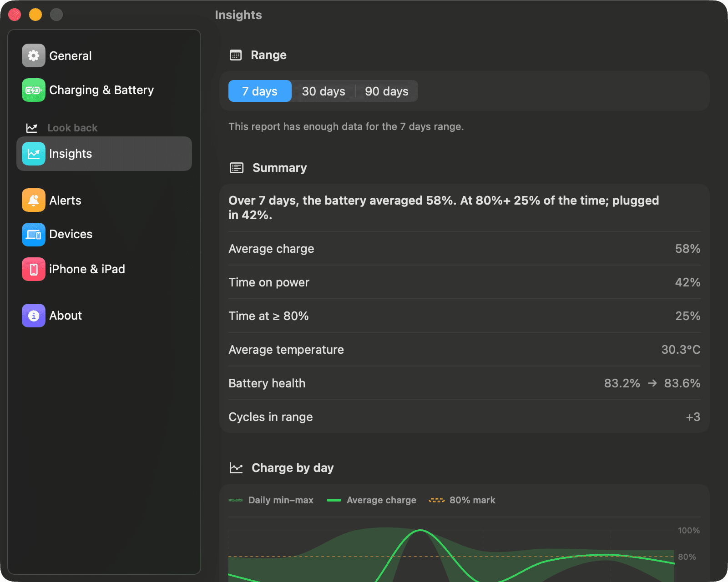Click the Summary document icon
This screenshot has width=728, height=582.
pos(237,168)
